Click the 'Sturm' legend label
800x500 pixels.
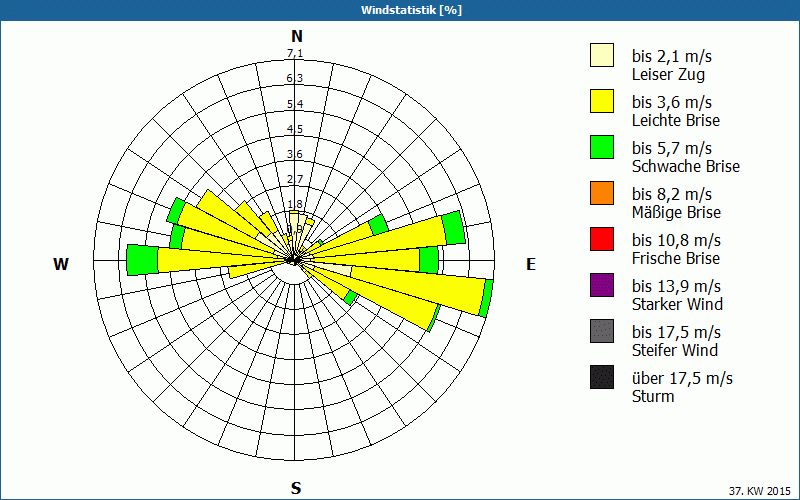coord(653,396)
